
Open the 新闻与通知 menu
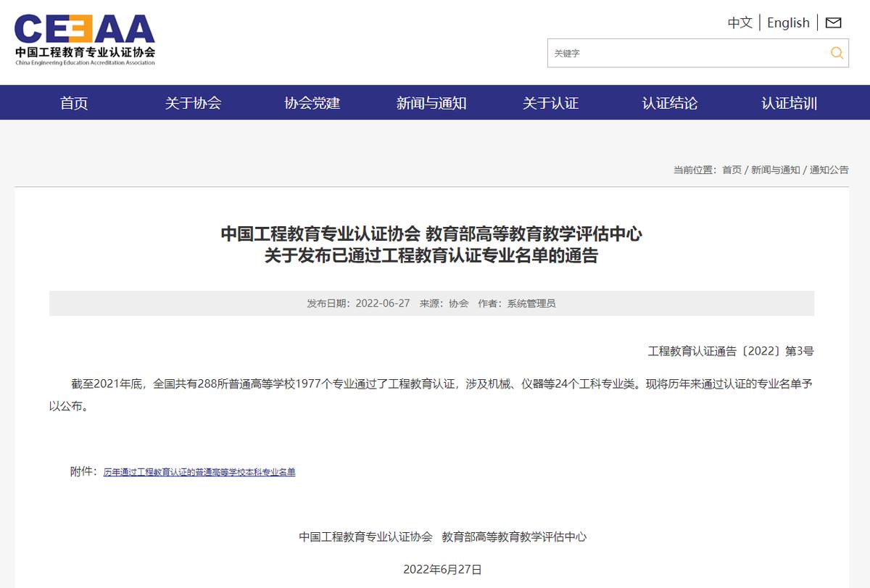(431, 103)
